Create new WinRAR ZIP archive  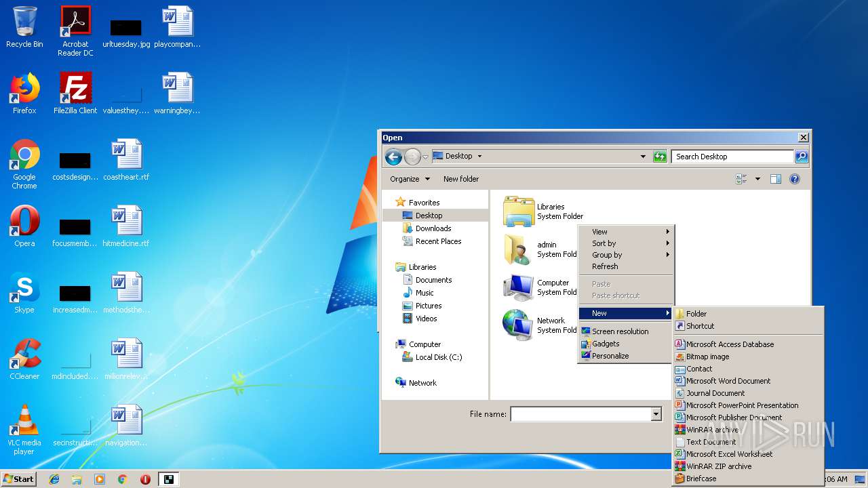point(748,466)
